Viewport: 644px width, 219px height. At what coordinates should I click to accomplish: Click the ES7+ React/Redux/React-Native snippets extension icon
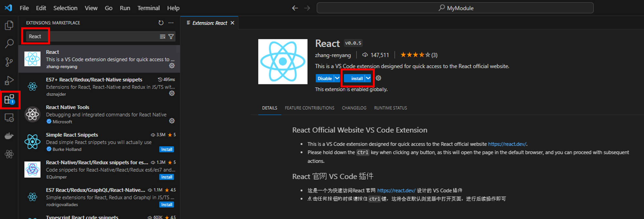pos(33,87)
